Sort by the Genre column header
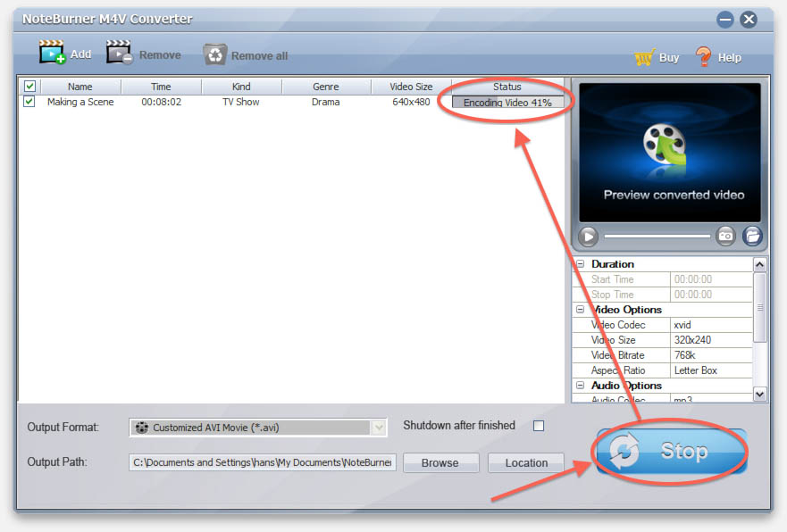This screenshot has width=787, height=532. (326, 87)
